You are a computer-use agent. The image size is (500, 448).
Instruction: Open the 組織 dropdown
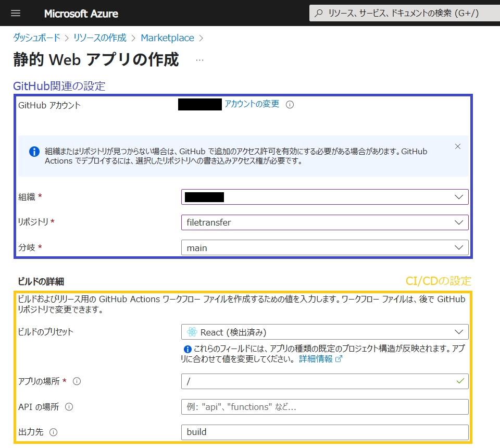click(324, 197)
